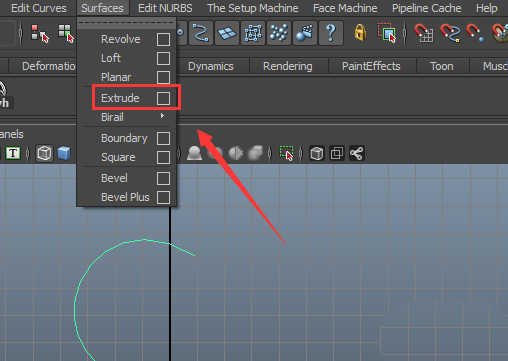Viewport: 508px width, 361px height.
Task: Enable snap to grids magnet icon
Action: [x=423, y=33]
